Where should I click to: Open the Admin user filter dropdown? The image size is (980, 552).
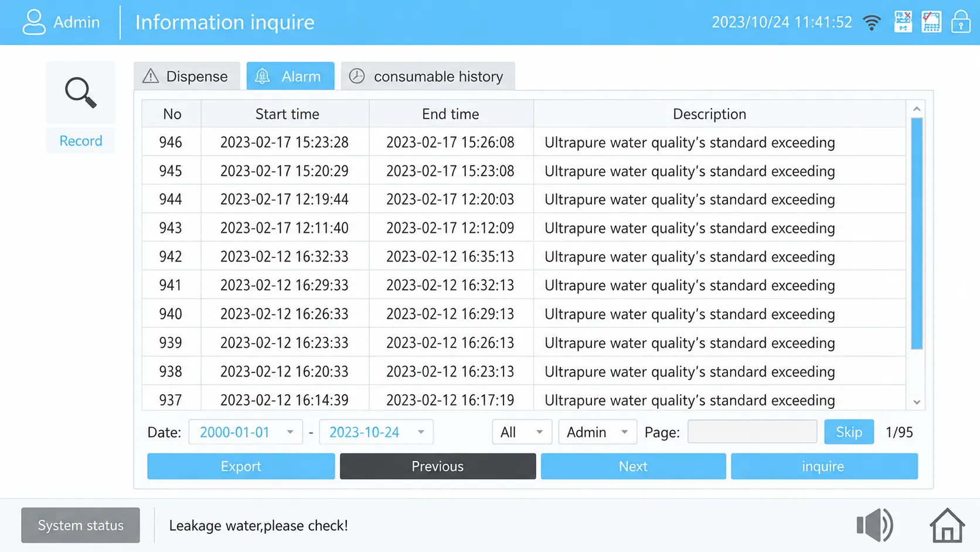coord(597,432)
